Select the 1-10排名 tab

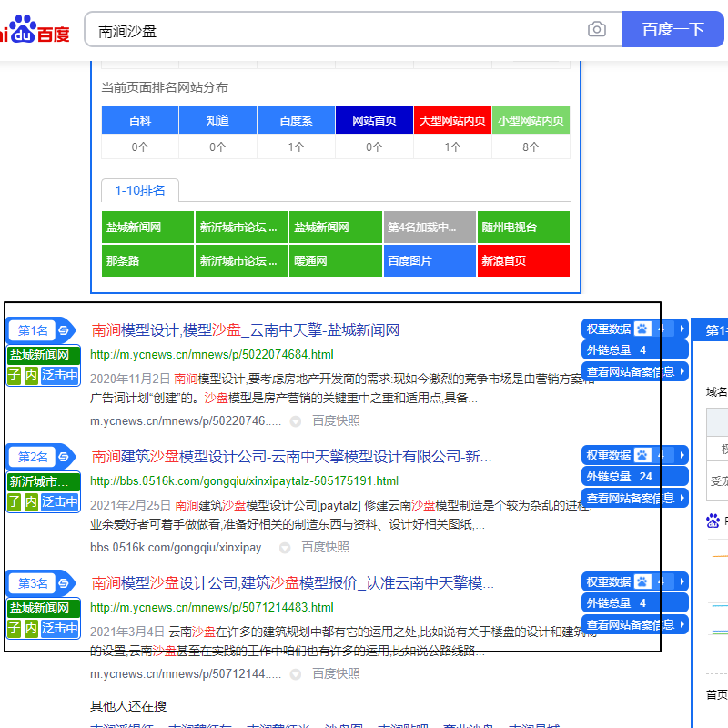[140, 190]
